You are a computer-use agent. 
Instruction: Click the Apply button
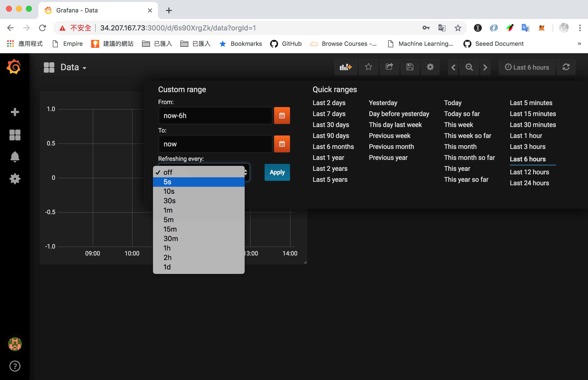coord(277,172)
